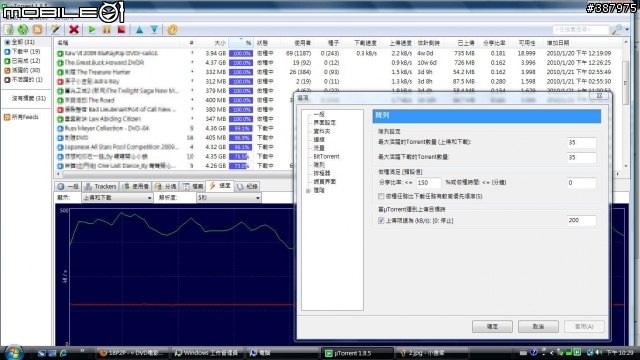The width and height of the screenshot is (640, 360).
Task: Select 連線 in options tree
Action: (319, 140)
